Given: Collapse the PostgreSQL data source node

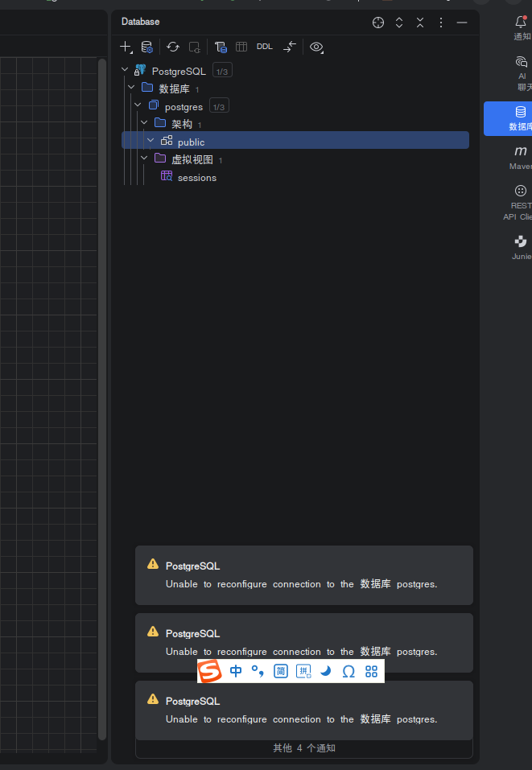Looking at the screenshot, I should [125, 70].
